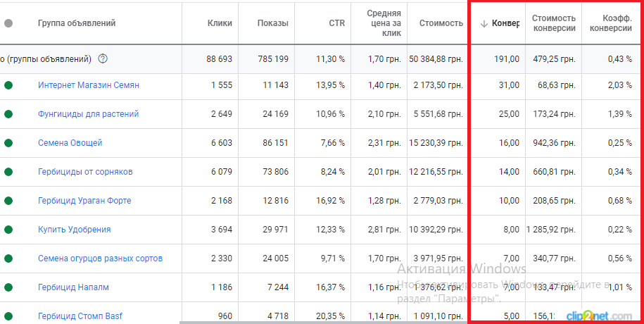
Task: Select CTR value 16,92 %
Action: (331, 201)
